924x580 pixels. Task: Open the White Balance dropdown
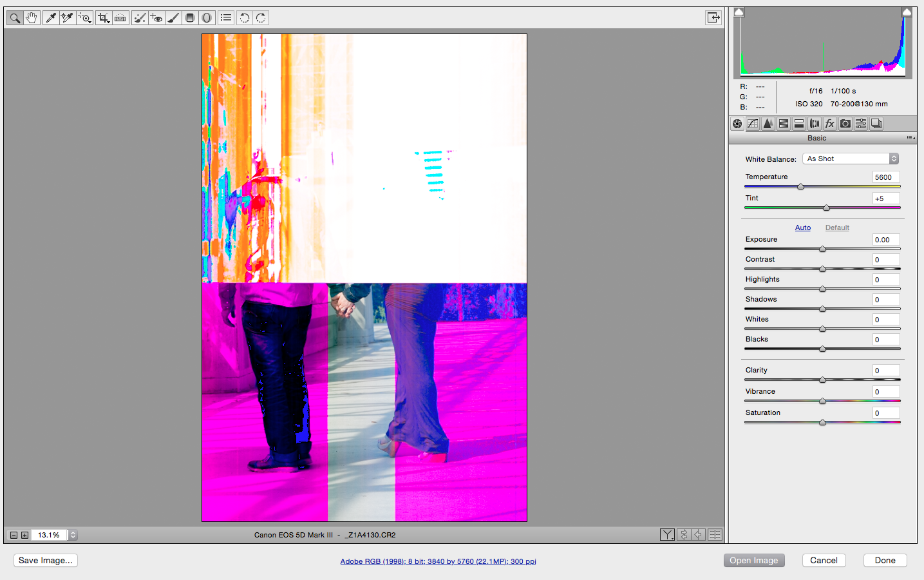(850, 158)
